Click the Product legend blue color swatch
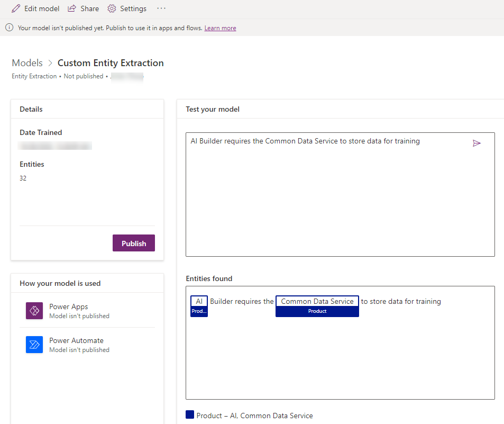The width and height of the screenshot is (504, 424). tap(190, 414)
